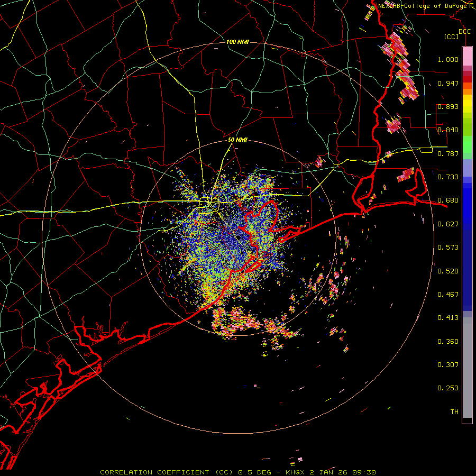Click the yellow band on the color bar
Image resolution: width=476 pixels, height=476 pixels.
[x=467, y=105]
